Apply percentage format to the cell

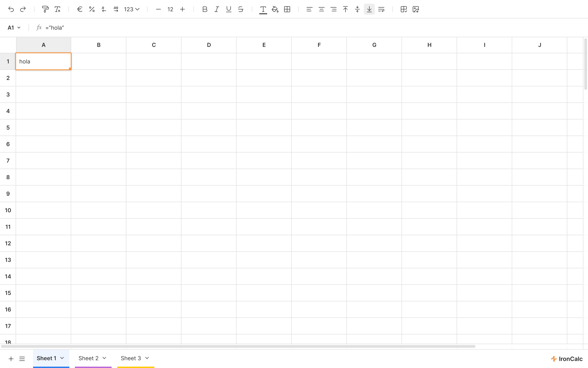pyautogui.click(x=92, y=9)
